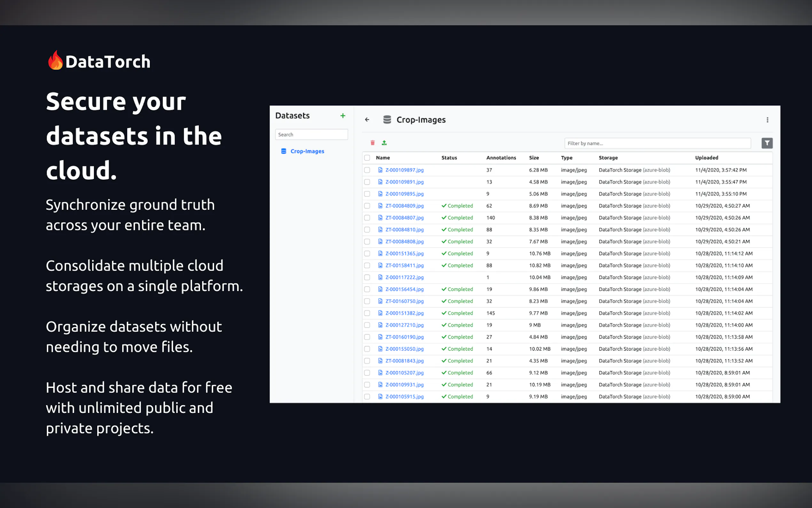Go back using the left arrow icon
Screen dimensions: 812x508
(x=367, y=120)
